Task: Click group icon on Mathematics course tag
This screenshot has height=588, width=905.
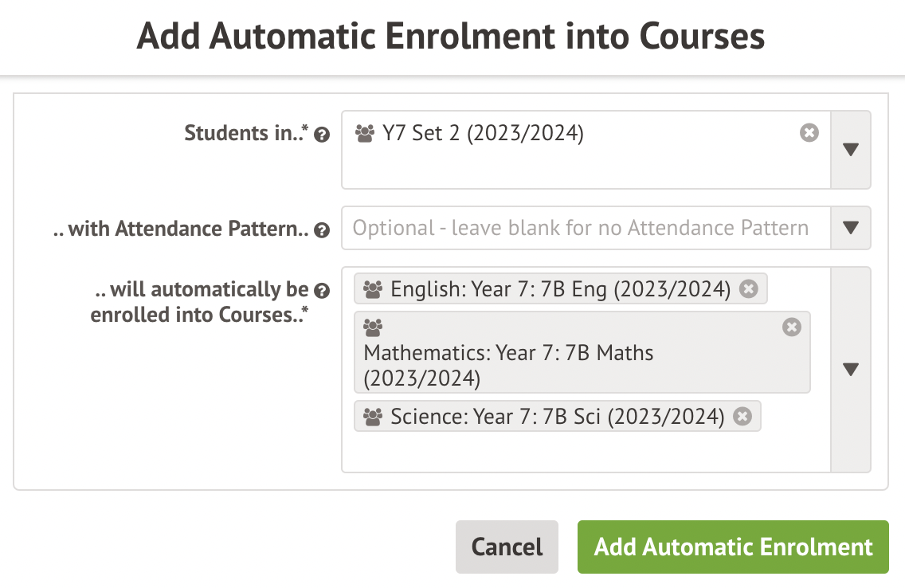Action: (372, 327)
